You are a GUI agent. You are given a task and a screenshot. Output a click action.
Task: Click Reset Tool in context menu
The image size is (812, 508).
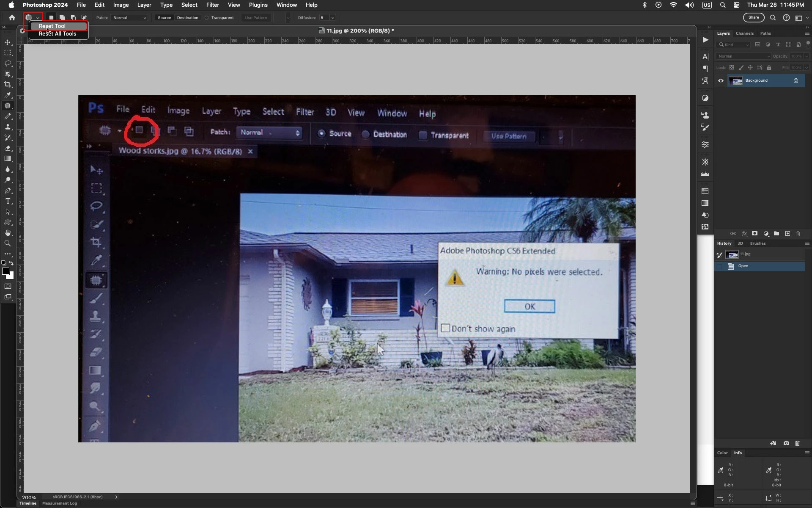click(x=52, y=26)
